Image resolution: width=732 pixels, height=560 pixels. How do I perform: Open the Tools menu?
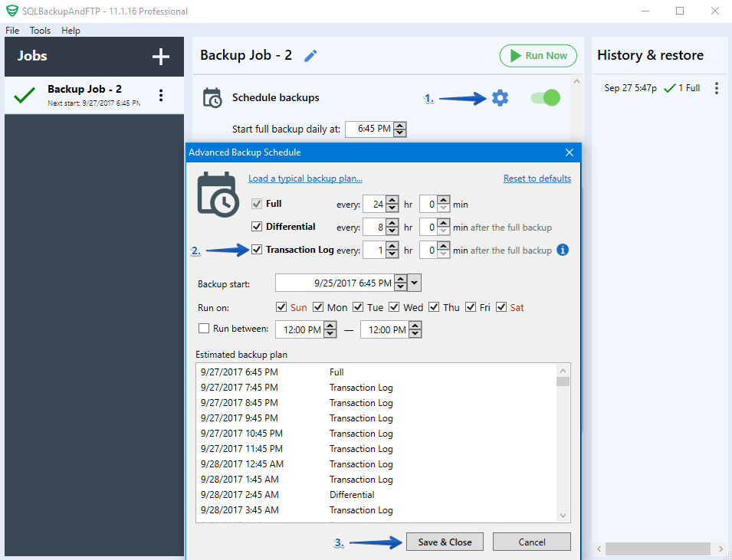tap(40, 31)
